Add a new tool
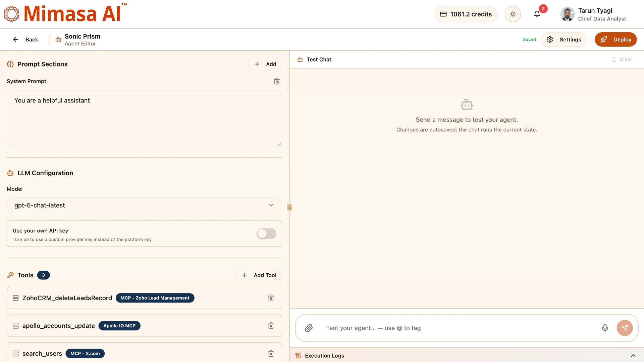This screenshot has width=644, height=362. [259, 275]
